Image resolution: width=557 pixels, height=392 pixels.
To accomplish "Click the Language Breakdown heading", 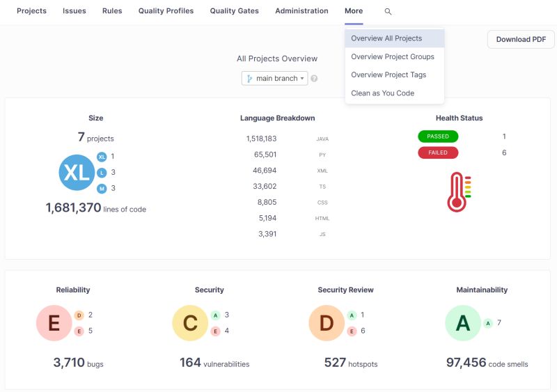I will tap(277, 118).
